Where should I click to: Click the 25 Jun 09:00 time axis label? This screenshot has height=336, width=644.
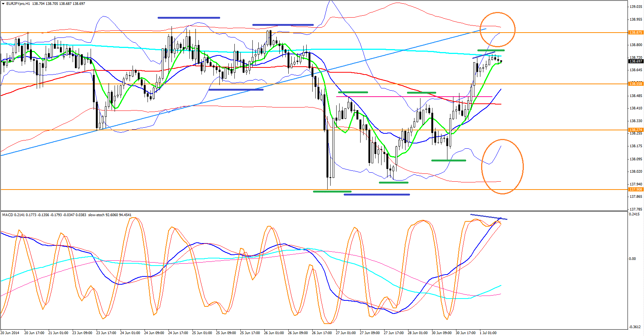[226, 333]
